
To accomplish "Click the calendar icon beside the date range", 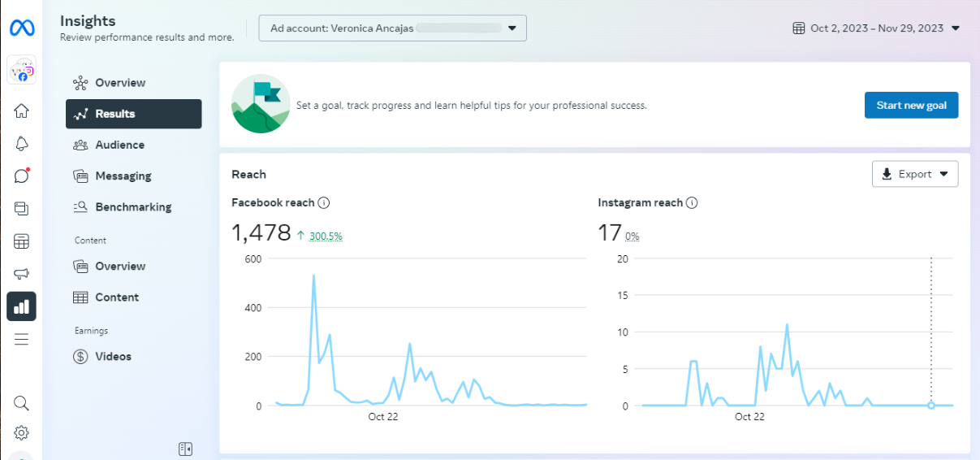I will (x=799, y=28).
